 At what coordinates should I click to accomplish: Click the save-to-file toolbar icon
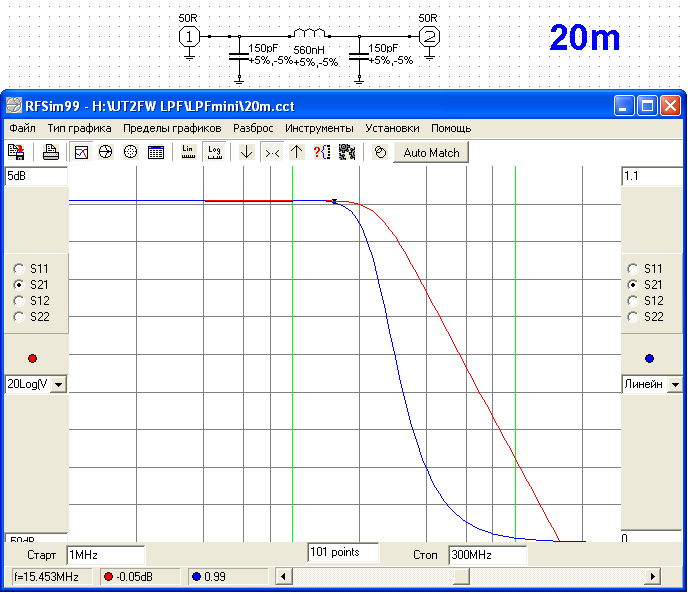click(16, 152)
